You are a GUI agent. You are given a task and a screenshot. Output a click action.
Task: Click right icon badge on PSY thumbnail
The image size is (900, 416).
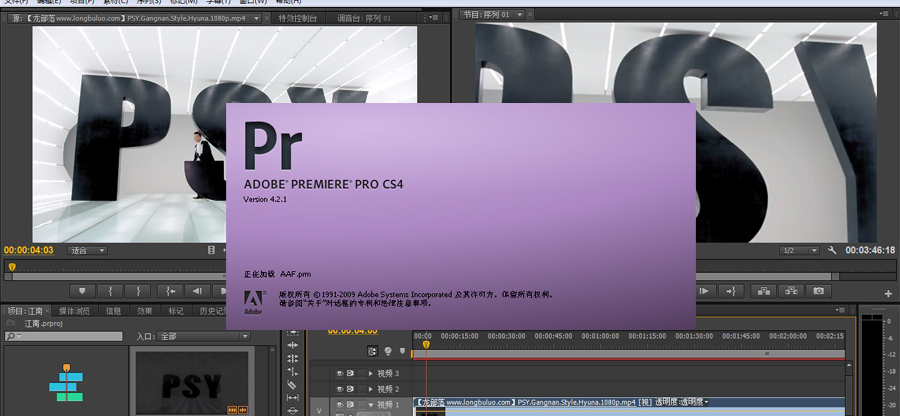pyautogui.click(x=243, y=410)
